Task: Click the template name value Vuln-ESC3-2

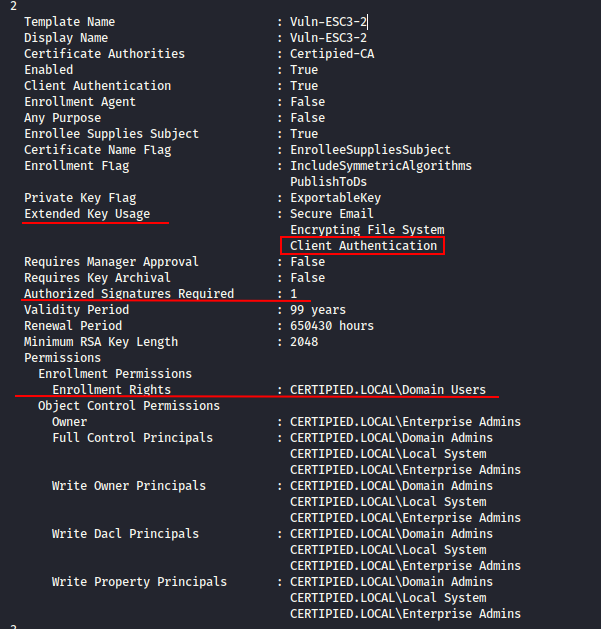Action: pos(328,22)
